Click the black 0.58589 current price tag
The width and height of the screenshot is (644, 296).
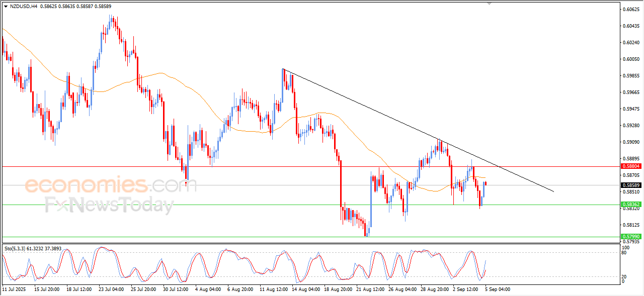tap(631, 185)
